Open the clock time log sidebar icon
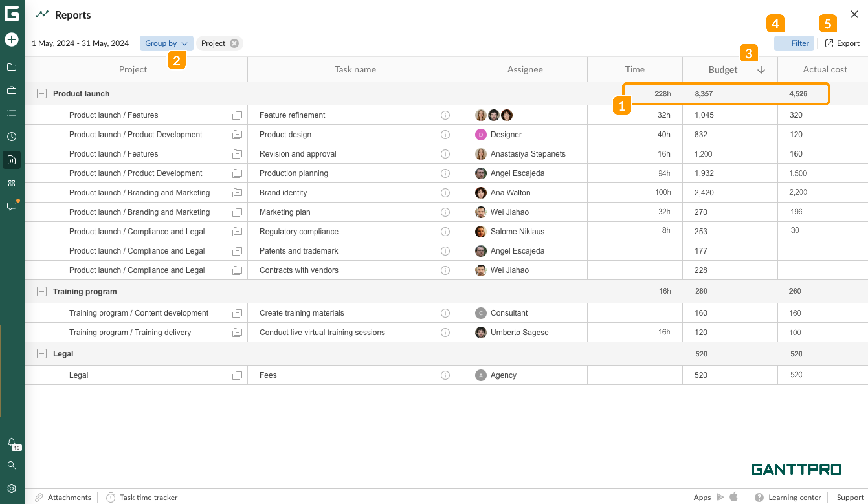This screenshot has width=868, height=504. click(x=11, y=137)
